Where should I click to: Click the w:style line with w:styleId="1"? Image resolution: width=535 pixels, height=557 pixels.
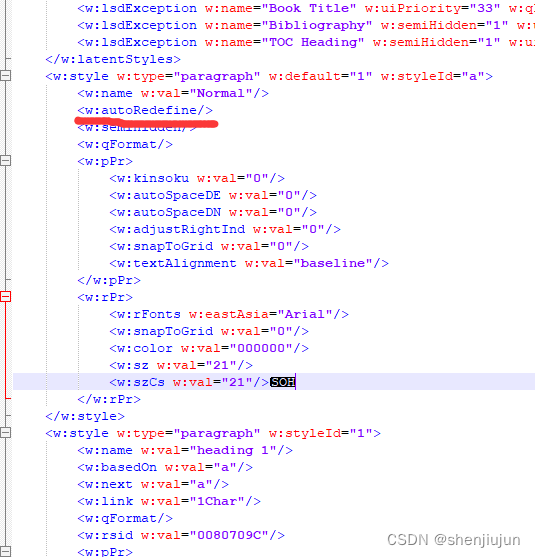point(213,433)
